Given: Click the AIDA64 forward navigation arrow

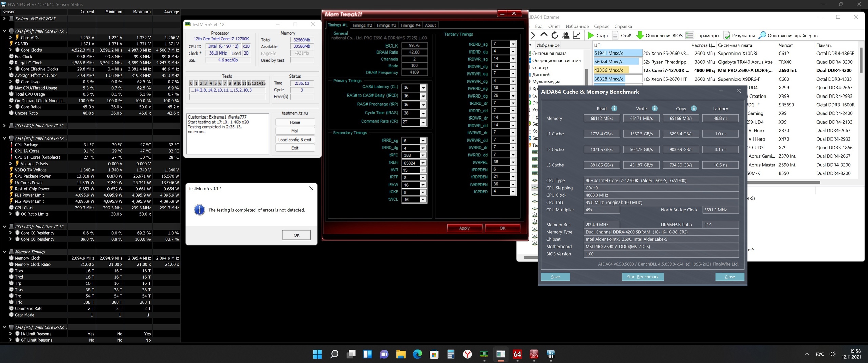Looking at the screenshot, I should click(533, 35).
